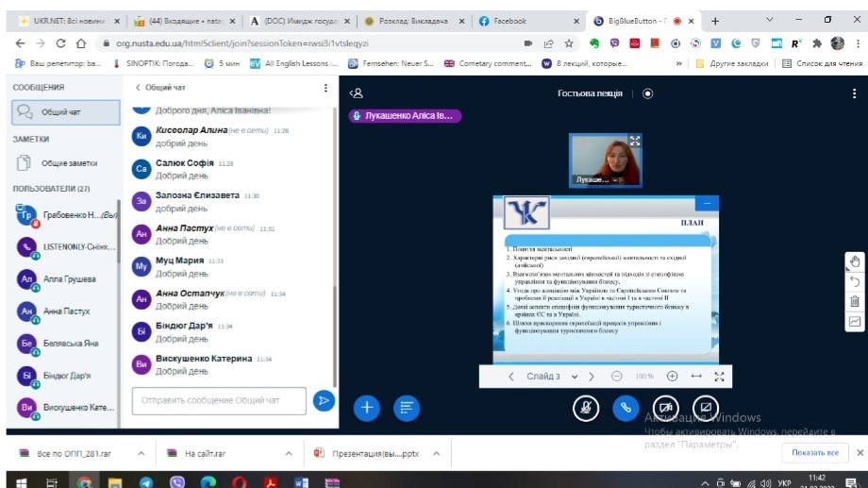Click the blue leave audio phone button
The image size is (868, 488).
click(625, 407)
